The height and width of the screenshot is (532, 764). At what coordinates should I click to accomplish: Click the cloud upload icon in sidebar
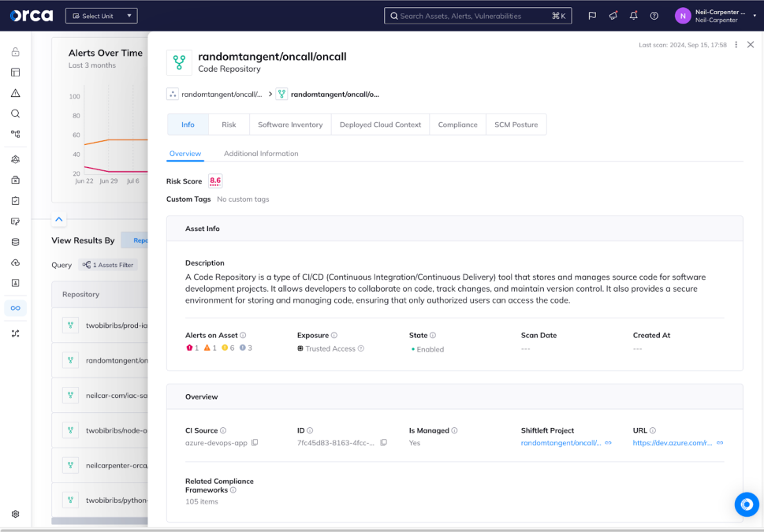[x=16, y=262]
